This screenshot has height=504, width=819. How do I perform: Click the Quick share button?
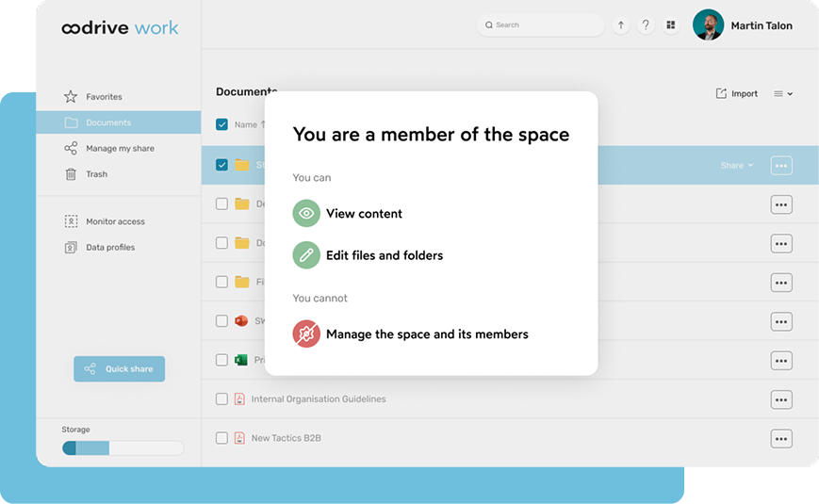pyautogui.click(x=119, y=368)
